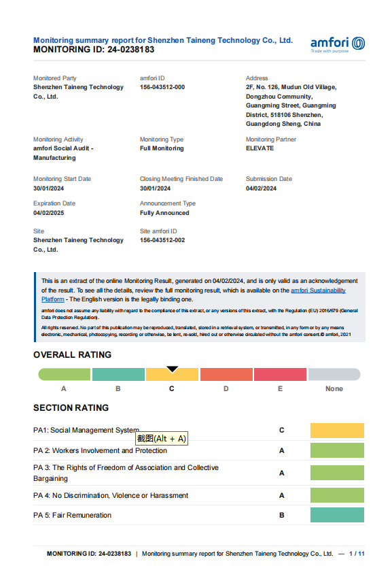The height and width of the screenshot is (570, 392).
Task: Click the report title for Shenzhen Taineng
Action: [x=163, y=40]
